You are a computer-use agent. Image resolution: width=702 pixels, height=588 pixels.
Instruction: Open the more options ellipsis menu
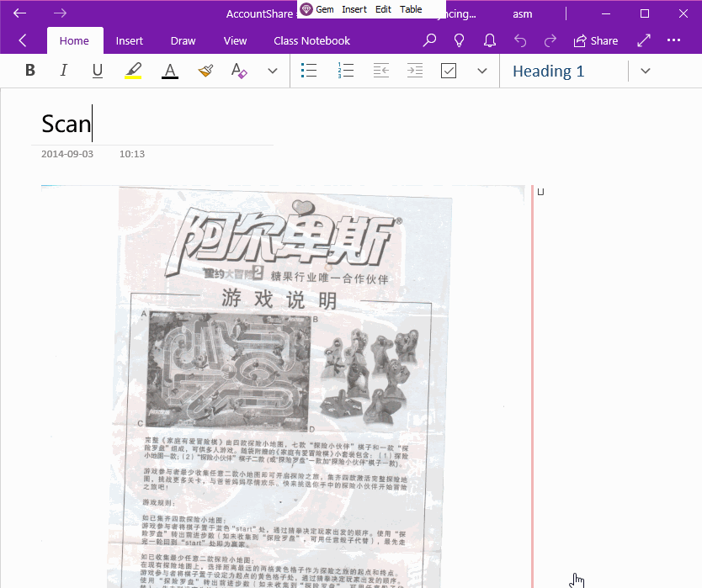[x=673, y=40]
